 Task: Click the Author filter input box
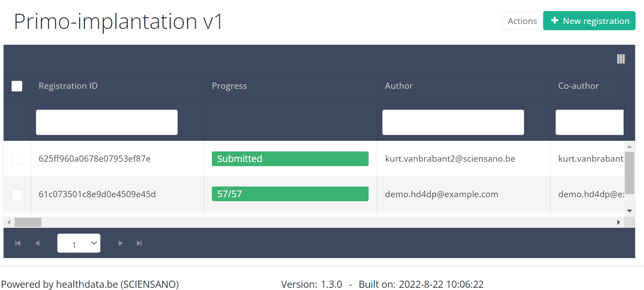click(x=453, y=123)
